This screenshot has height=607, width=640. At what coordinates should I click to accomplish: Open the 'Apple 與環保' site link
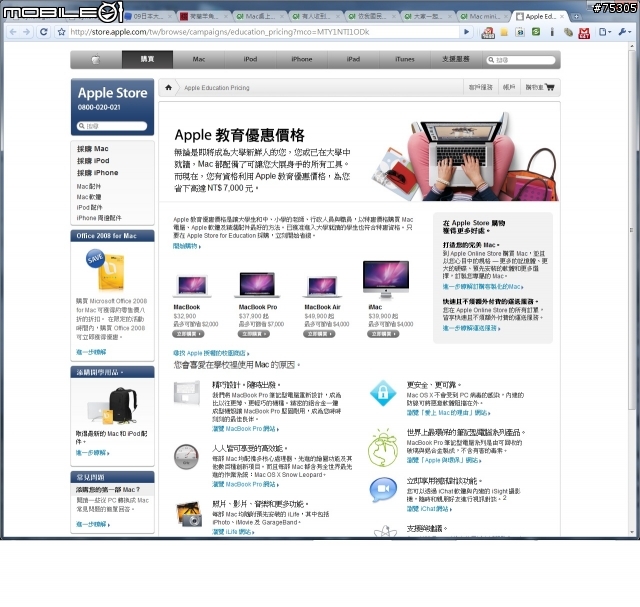point(444,460)
